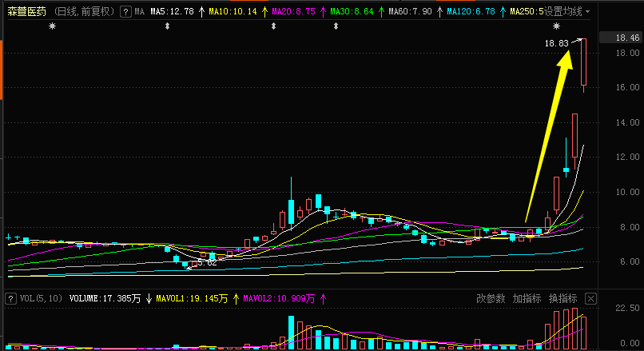
Task: Select the MA5:12.78 moving average label
Action: point(172,12)
